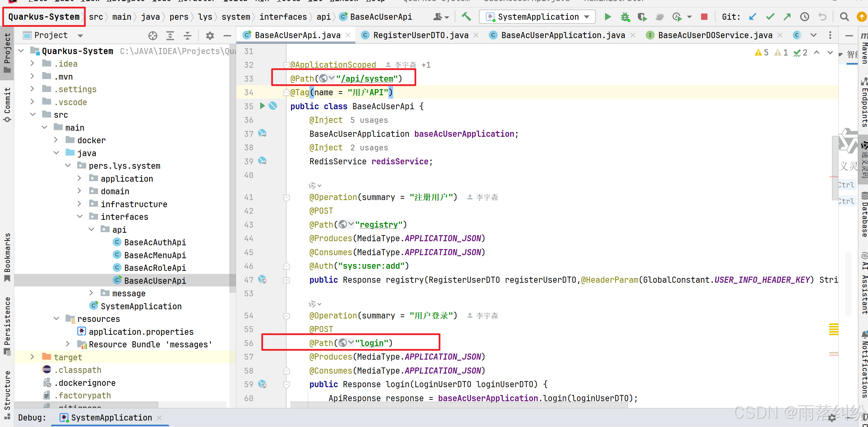Switch to BaseAcUserDOService.java tab
The height and width of the screenshot is (427, 868).
(715, 35)
